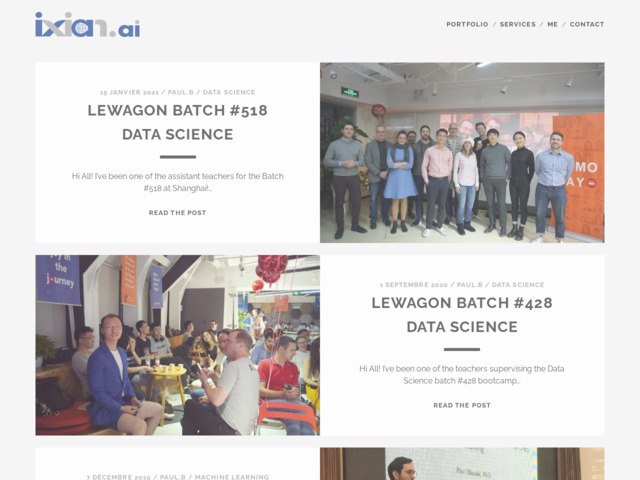Open the Machine Learning category link

point(232,477)
